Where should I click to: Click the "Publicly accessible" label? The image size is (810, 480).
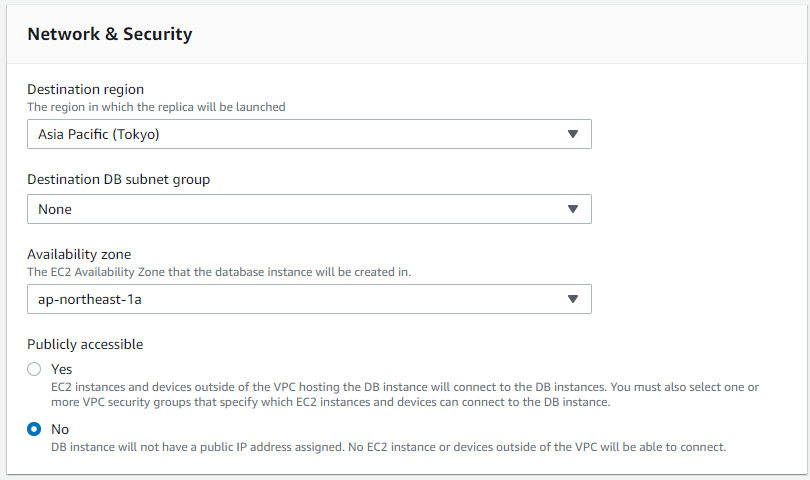(x=85, y=344)
